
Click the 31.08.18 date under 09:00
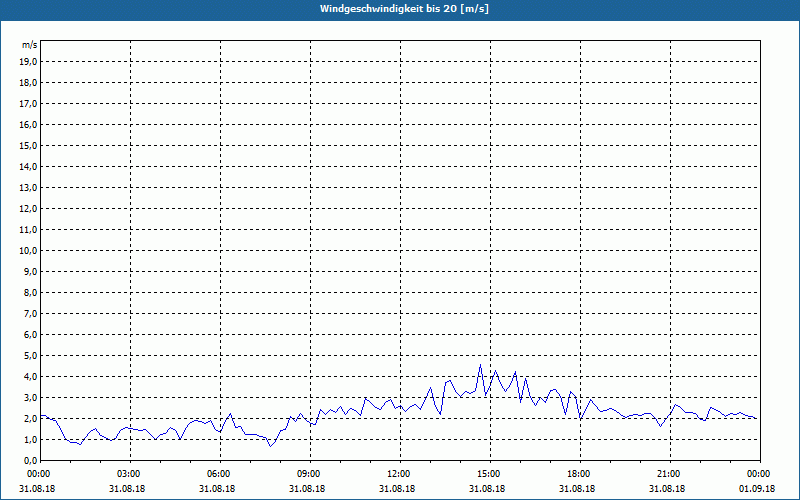tap(307, 489)
